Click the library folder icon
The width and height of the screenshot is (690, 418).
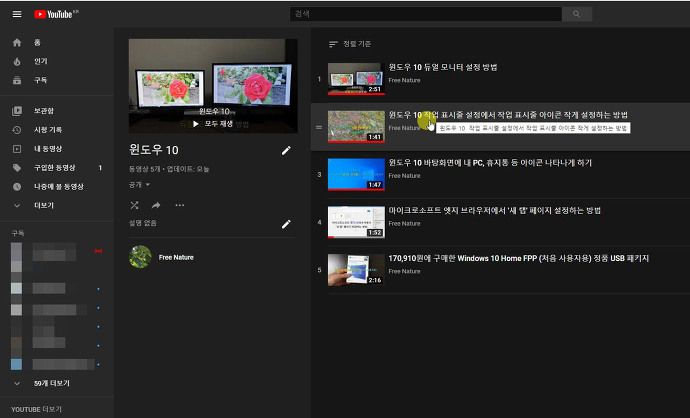[17, 111]
